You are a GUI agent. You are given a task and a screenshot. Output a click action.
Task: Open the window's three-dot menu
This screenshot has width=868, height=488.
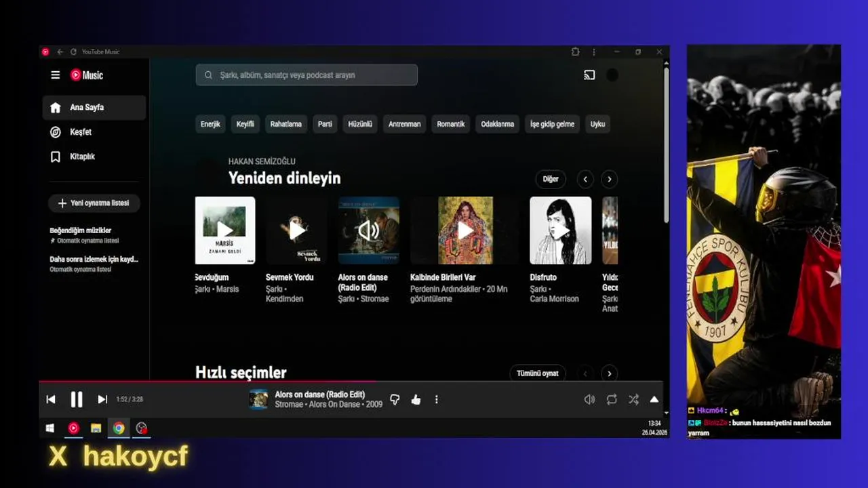click(x=594, y=52)
